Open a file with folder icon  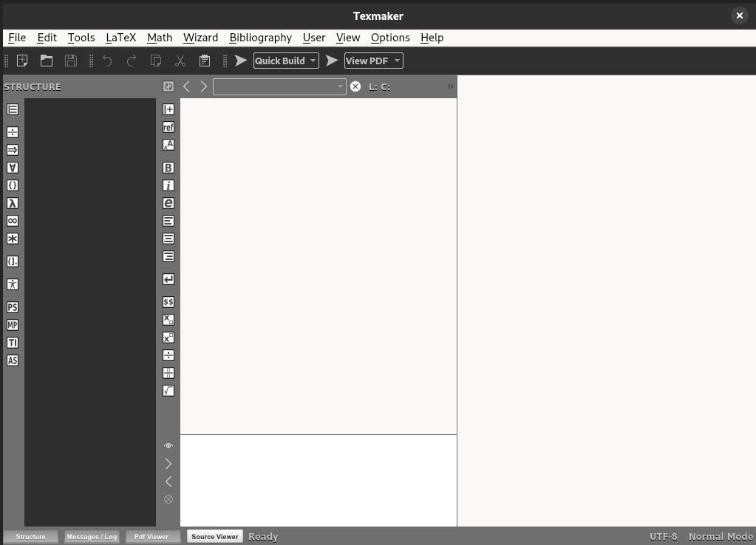47,61
